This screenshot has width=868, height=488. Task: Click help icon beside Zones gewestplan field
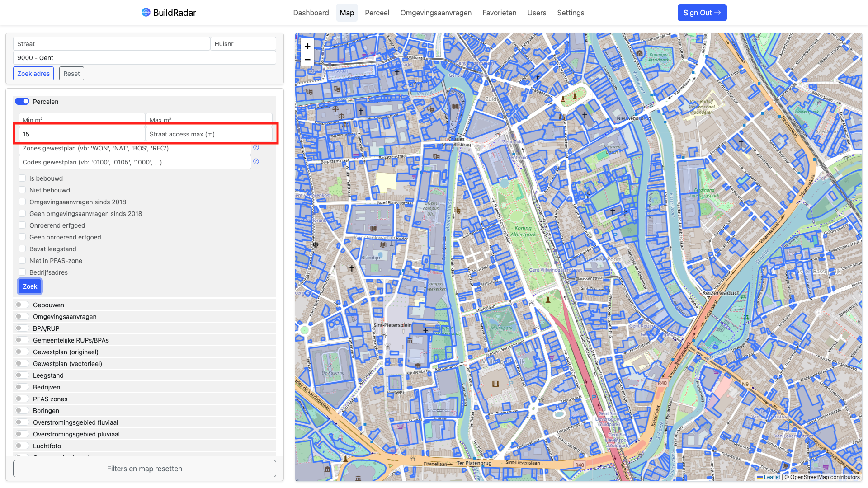[x=256, y=147]
